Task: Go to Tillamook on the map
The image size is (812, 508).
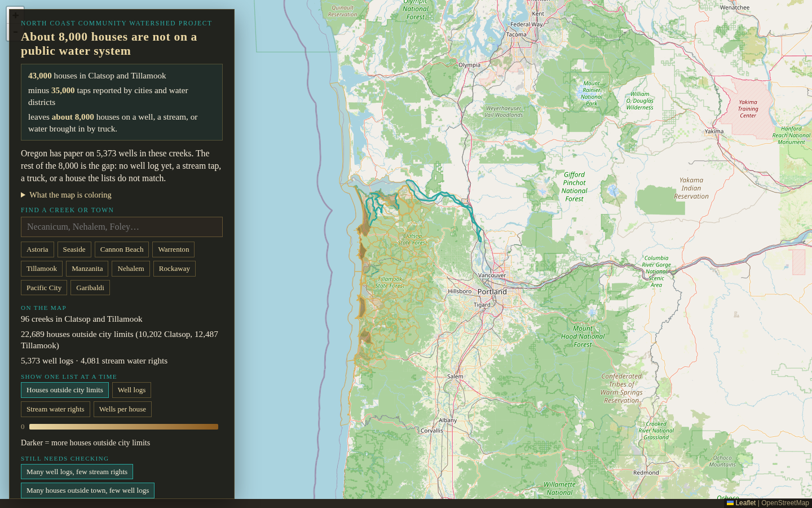Action: (42, 269)
